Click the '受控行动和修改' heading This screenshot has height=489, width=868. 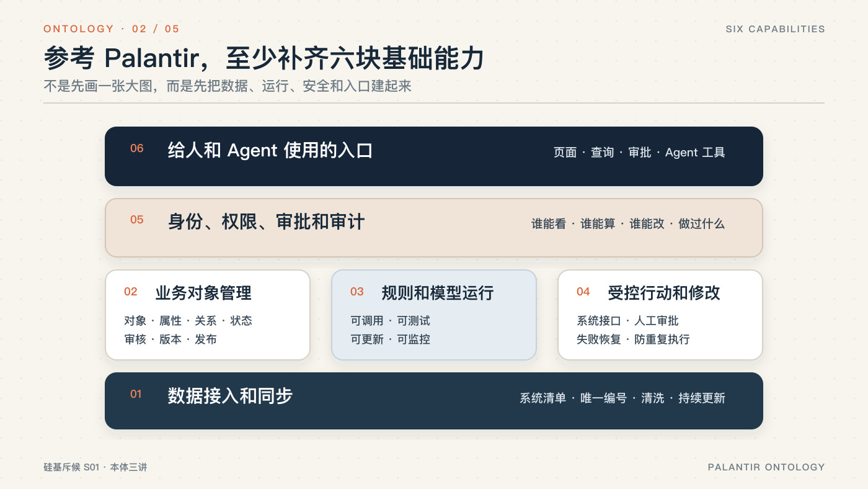coord(664,293)
